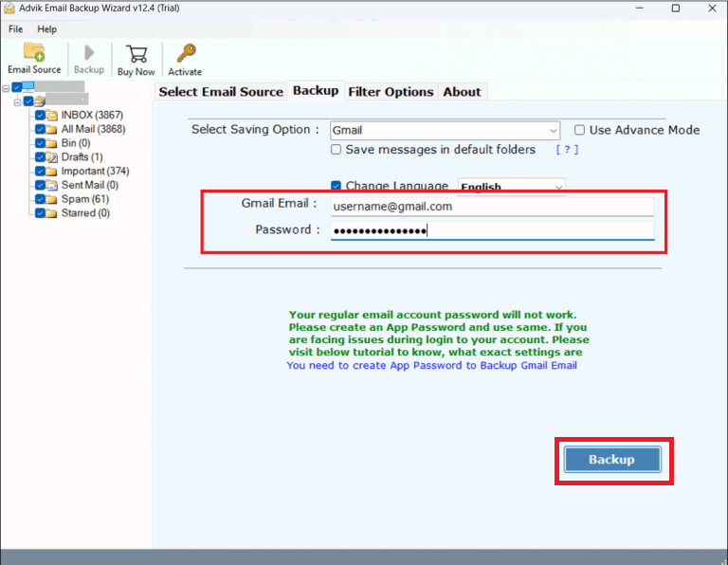This screenshot has width=728, height=565.
Task: Toggle the Change Language checkbox
Action: 336,186
